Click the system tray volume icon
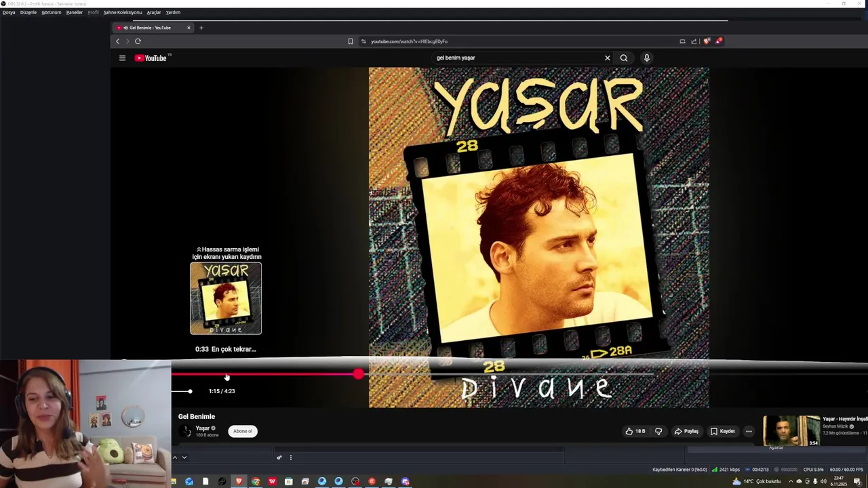This screenshot has width=868, height=488. (x=823, y=481)
